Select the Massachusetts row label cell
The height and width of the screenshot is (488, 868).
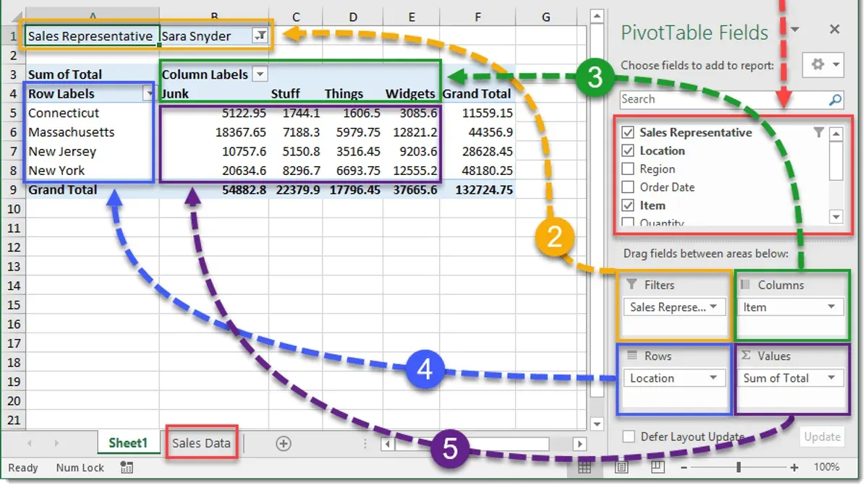(92, 132)
